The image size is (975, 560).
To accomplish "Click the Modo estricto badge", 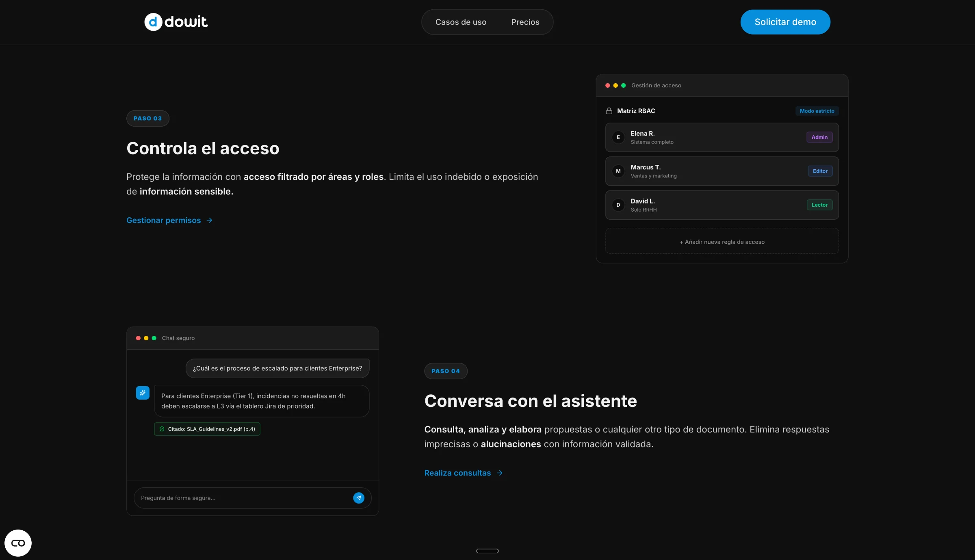I will [x=817, y=111].
